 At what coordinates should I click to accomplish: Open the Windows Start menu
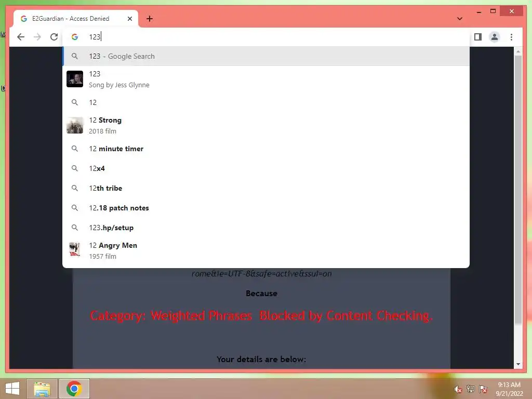click(x=12, y=389)
